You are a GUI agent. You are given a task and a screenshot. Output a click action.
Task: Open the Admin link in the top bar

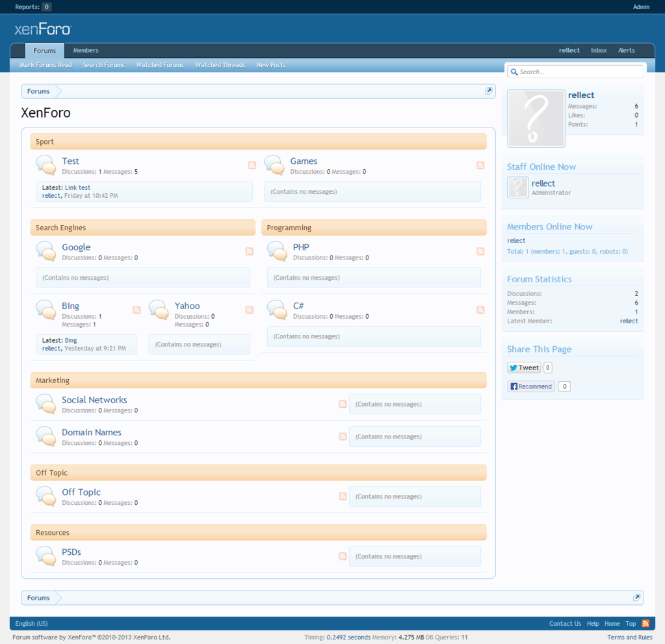pos(641,7)
